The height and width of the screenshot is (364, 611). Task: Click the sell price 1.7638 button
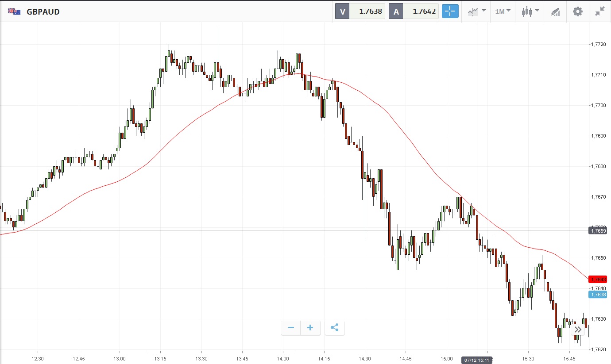click(x=360, y=11)
